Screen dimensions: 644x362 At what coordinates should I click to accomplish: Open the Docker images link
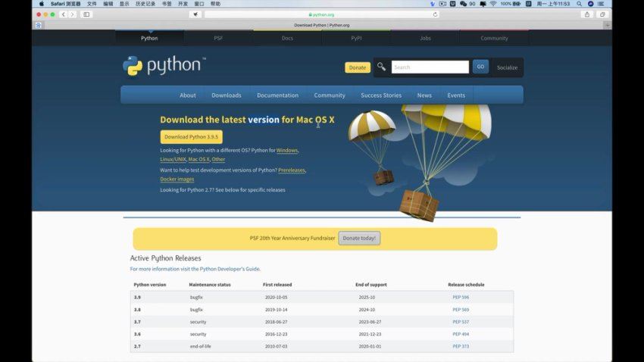pos(177,179)
